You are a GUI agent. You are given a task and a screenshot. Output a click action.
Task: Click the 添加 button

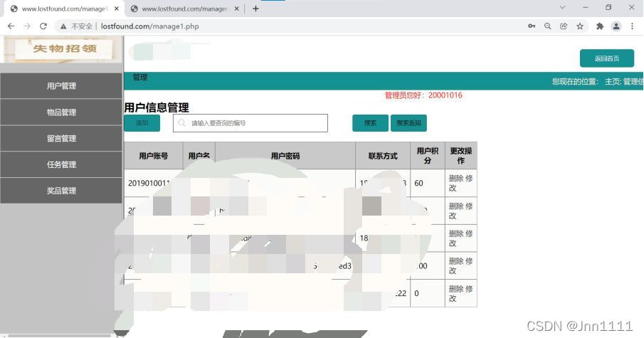point(142,123)
